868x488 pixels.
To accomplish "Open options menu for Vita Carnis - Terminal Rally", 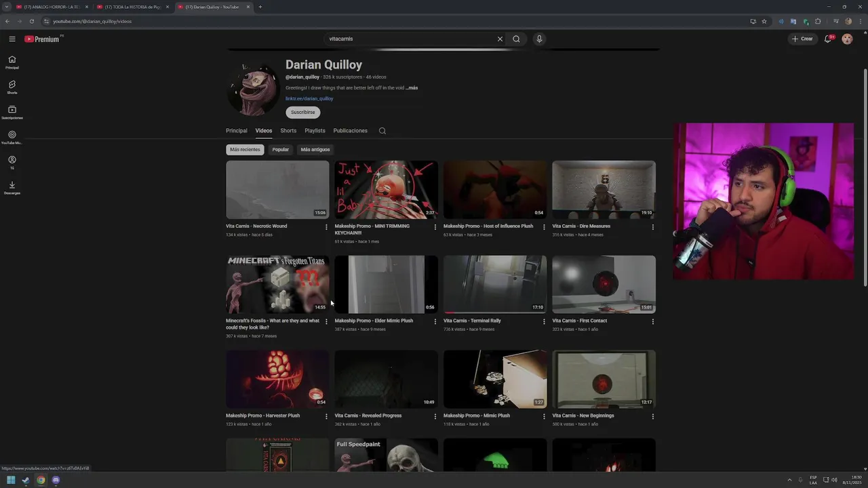I will 544,322.
